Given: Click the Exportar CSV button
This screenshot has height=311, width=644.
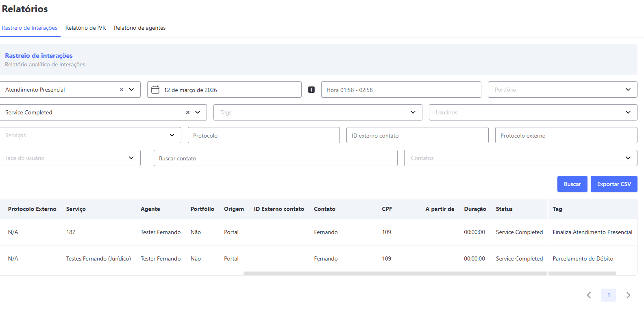Looking at the screenshot, I should [x=614, y=184].
